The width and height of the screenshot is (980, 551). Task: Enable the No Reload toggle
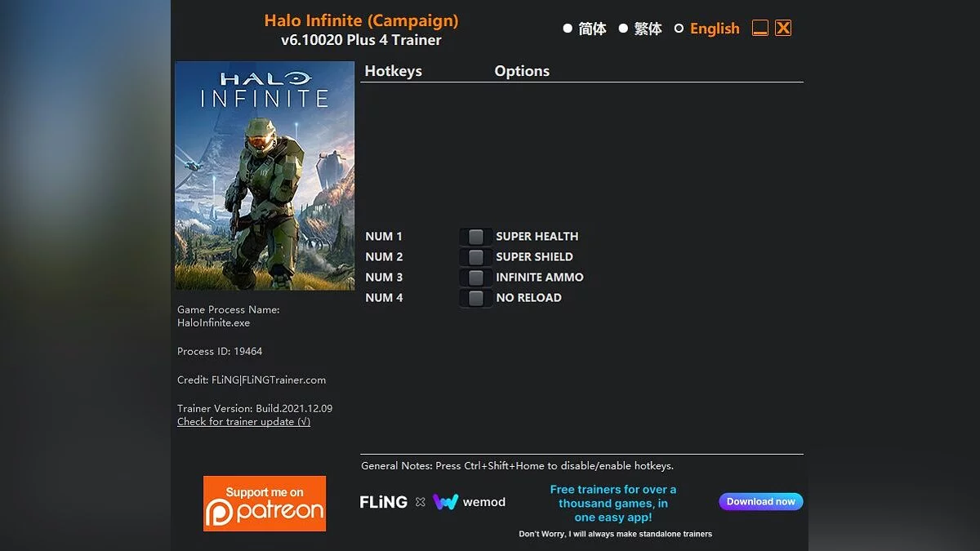pos(475,298)
